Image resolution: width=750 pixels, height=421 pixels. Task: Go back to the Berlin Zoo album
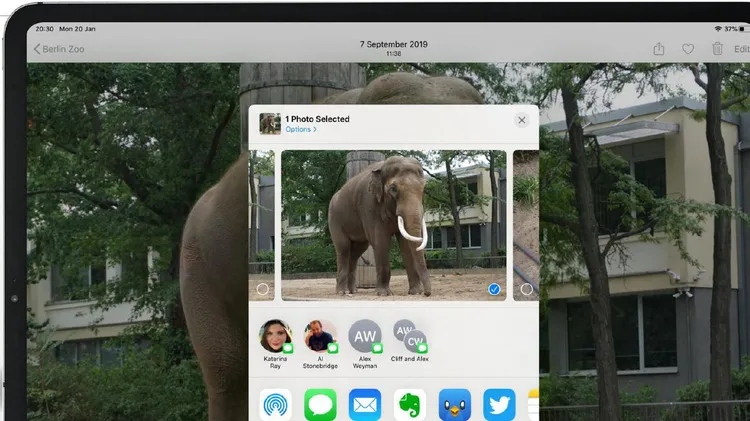(x=59, y=49)
